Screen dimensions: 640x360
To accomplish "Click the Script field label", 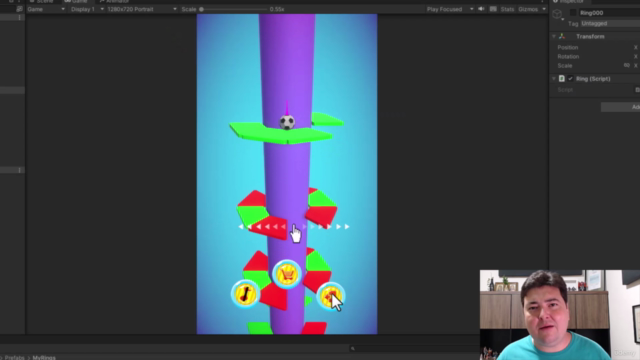I will pyautogui.click(x=565, y=89).
